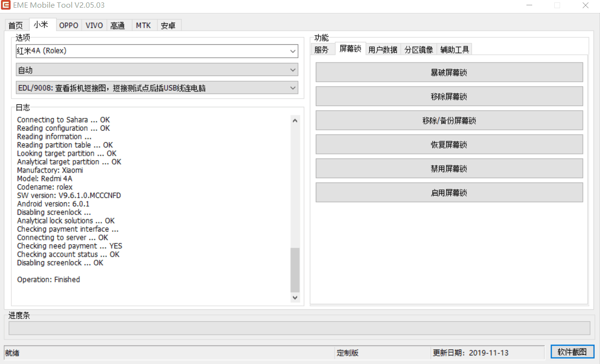600x364 pixels.
Task: Close the EME Mobile Tool window
Action: [586, 5]
